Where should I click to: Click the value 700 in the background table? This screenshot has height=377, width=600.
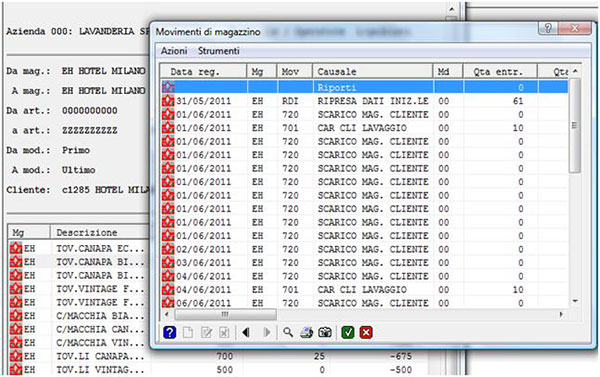[x=224, y=356]
